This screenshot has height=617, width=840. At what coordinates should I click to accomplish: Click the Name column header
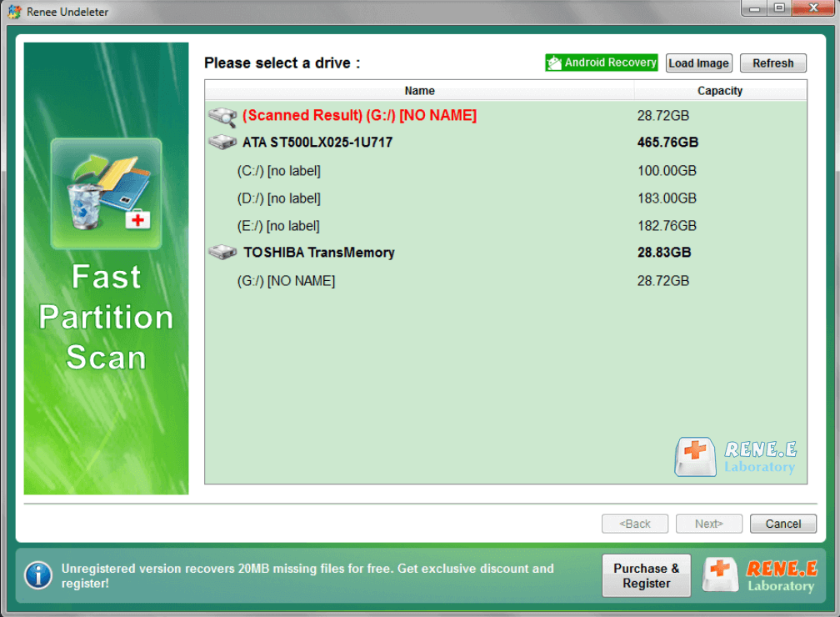click(419, 91)
